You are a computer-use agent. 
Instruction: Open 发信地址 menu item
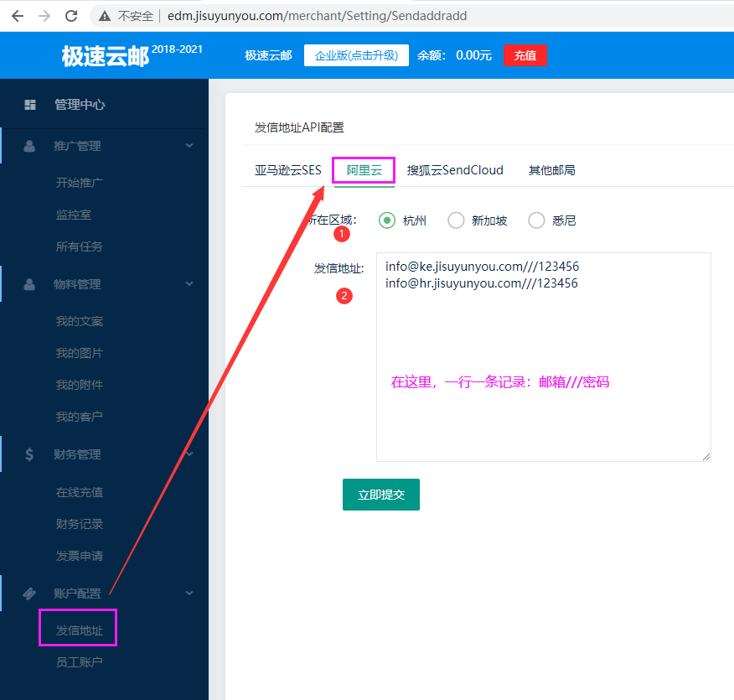(80, 630)
